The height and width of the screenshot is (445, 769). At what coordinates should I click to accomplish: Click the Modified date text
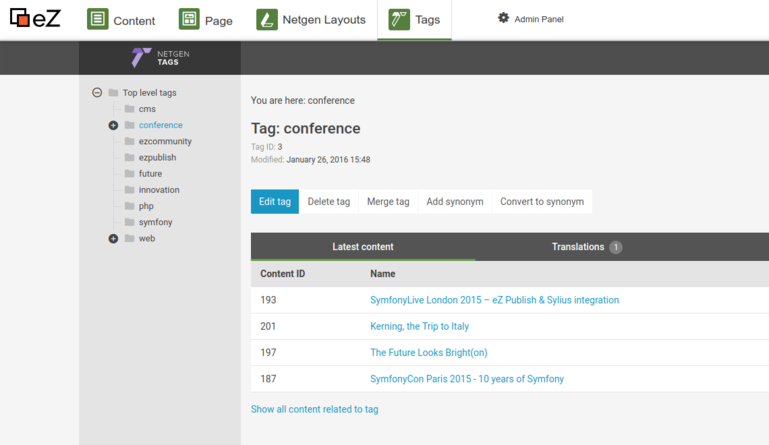point(310,159)
